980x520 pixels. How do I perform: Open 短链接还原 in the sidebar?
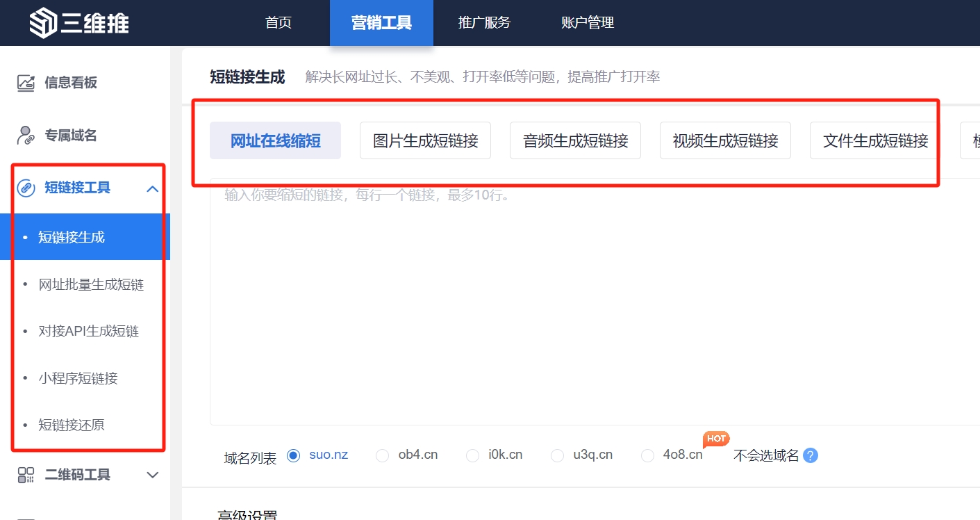click(72, 425)
